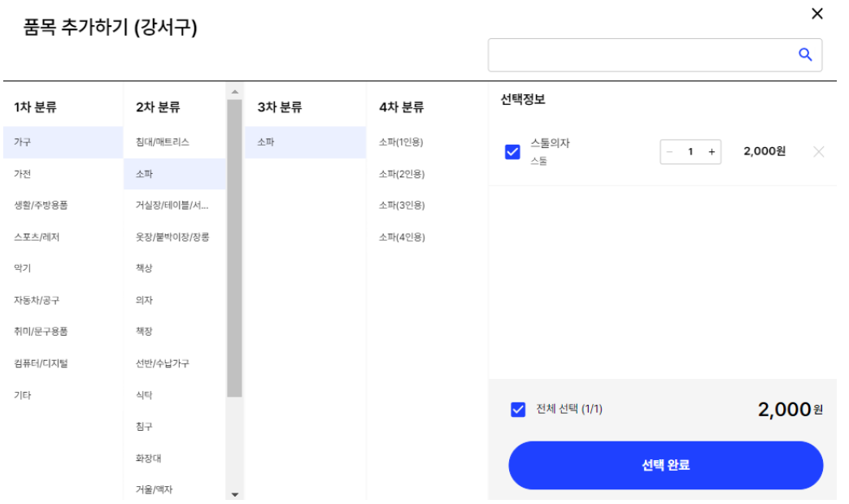Select 컴퓨터/디지털 category
Viewport: 849px width, 504px height.
click(x=63, y=364)
